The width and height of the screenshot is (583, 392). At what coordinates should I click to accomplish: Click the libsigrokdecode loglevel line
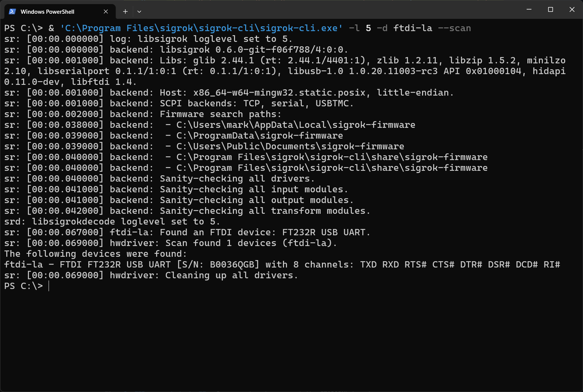coord(112,222)
